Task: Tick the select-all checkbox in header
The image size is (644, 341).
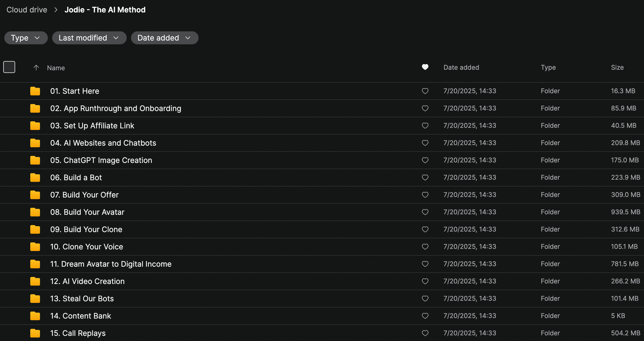Action: [x=9, y=67]
